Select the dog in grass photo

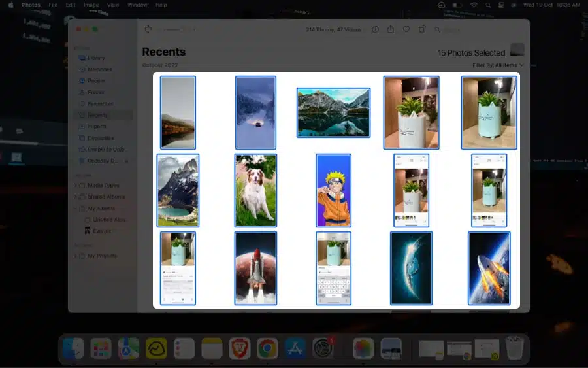click(x=255, y=191)
